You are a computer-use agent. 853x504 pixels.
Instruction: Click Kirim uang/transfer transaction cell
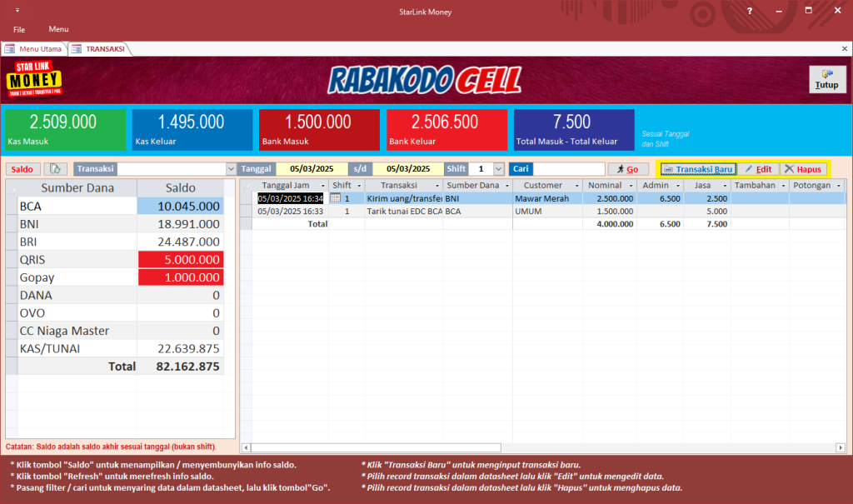404,198
